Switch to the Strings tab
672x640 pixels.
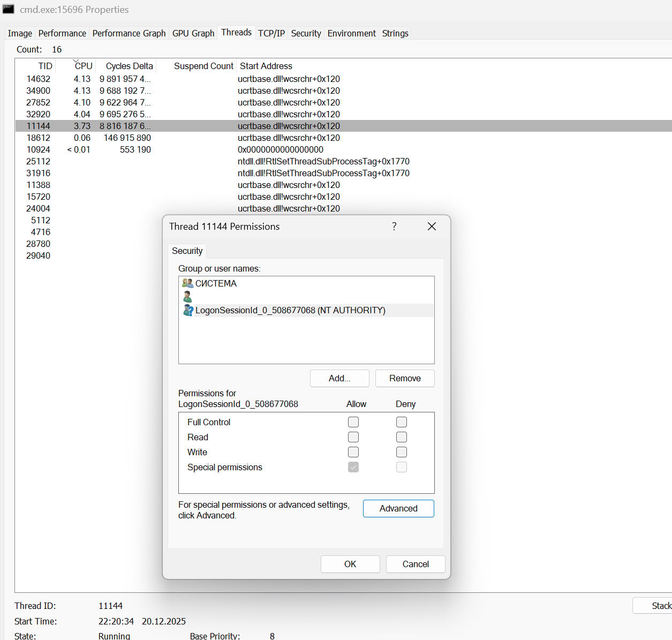click(395, 33)
